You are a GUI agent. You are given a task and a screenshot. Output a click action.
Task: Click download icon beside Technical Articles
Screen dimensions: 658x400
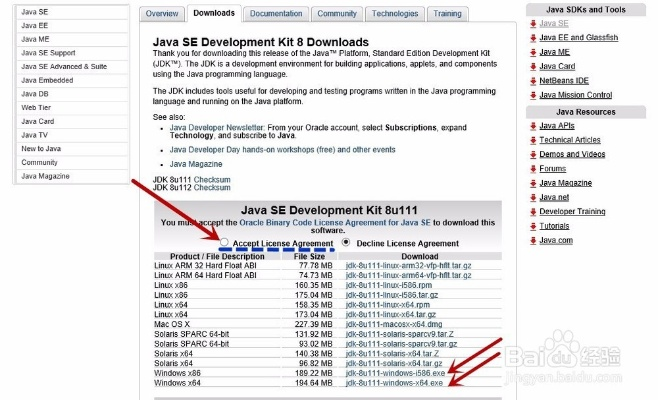pyautogui.click(x=533, y=140)
